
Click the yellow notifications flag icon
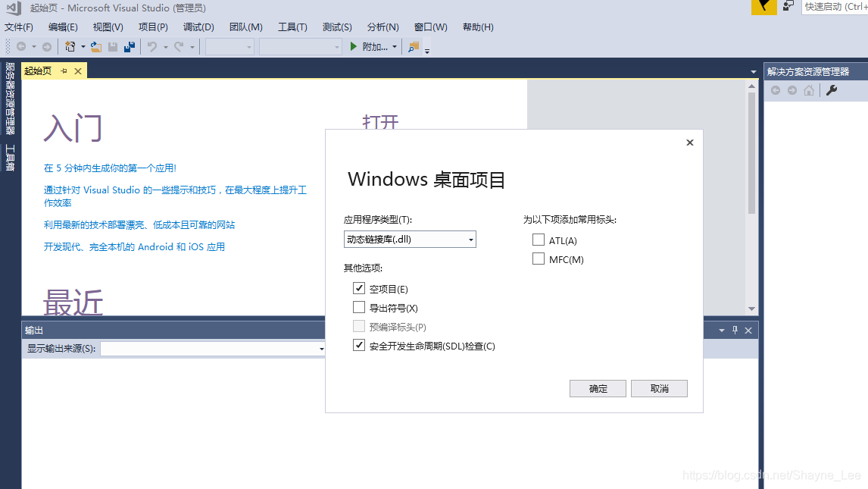pyautogui.click(x=764, y=7)
